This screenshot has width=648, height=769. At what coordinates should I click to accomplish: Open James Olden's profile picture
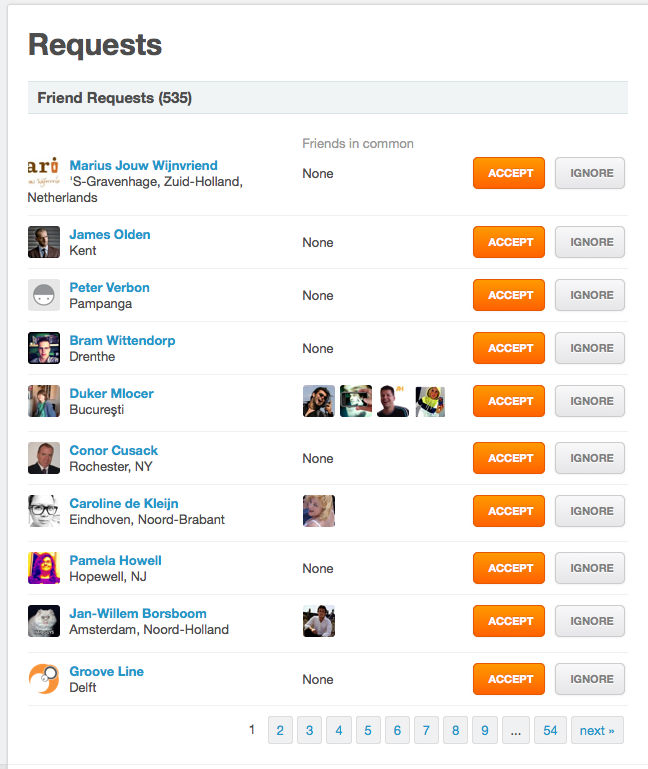(44, 242)
